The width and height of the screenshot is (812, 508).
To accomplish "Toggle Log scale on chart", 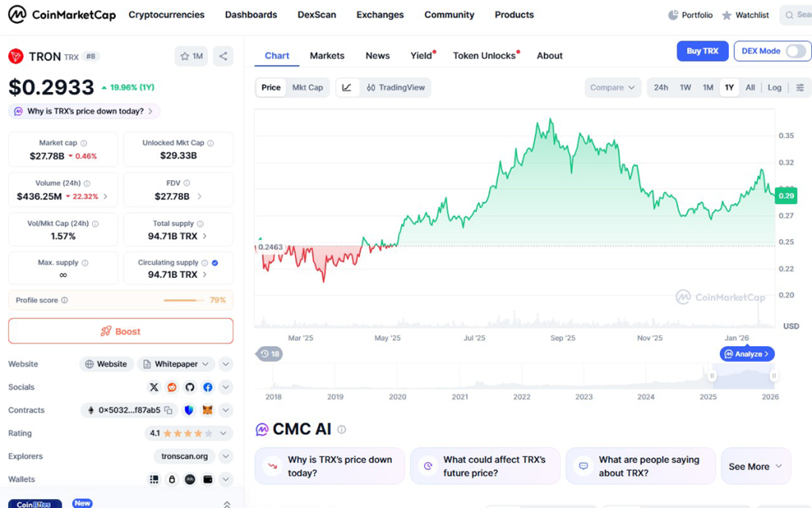I will click(774, 87).
